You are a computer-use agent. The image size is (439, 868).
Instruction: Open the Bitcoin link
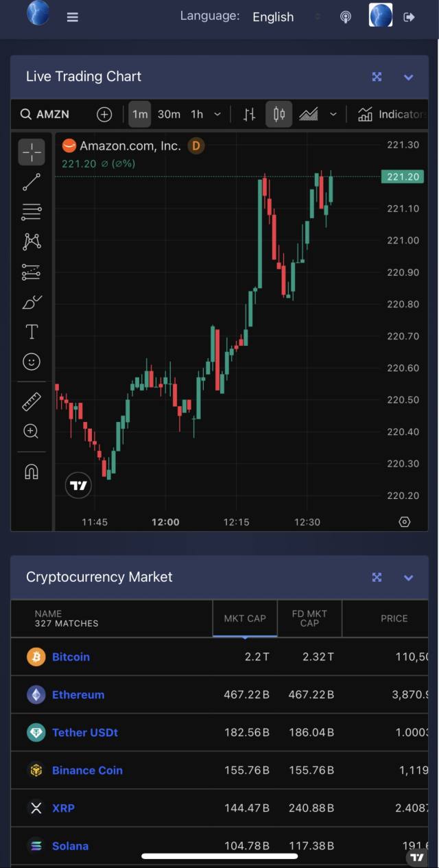pyautogui.click(x=71, y=657)
